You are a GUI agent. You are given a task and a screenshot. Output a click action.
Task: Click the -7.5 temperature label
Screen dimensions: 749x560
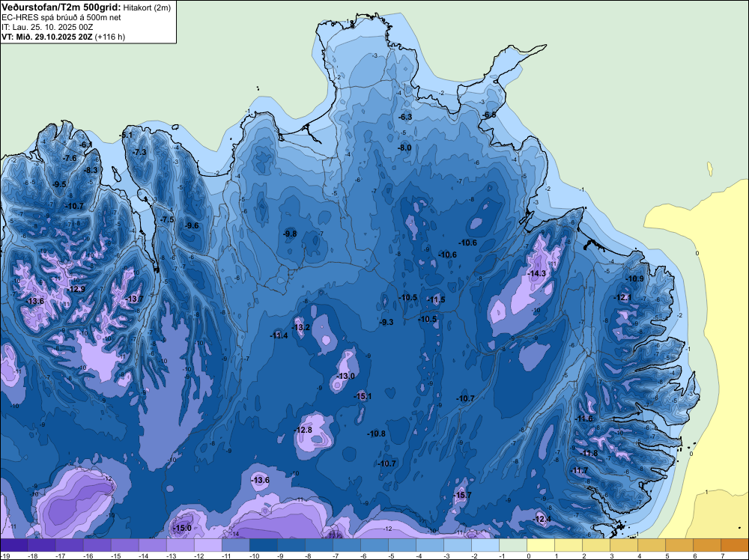[168, 219]
